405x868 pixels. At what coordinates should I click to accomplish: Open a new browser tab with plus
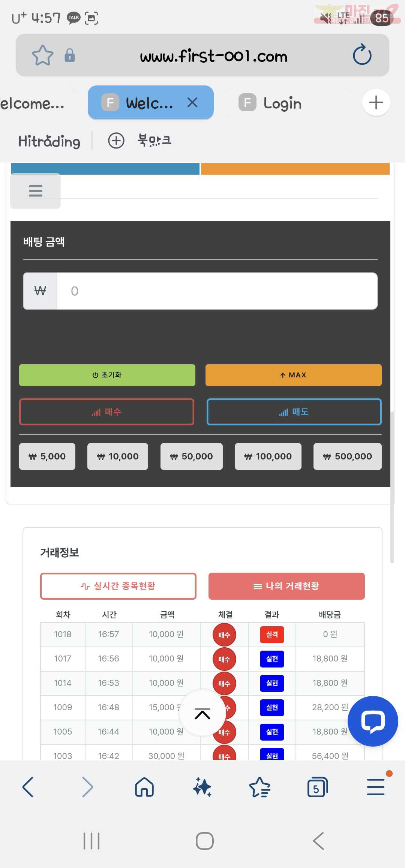point(376,102)
